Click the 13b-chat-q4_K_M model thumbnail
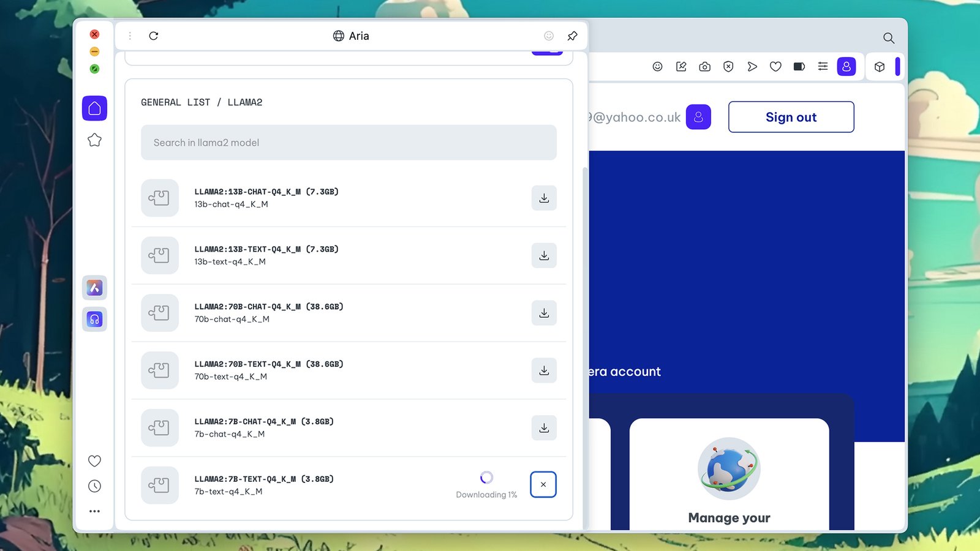The width and height of the screenshot is (980, 551). 160,198
